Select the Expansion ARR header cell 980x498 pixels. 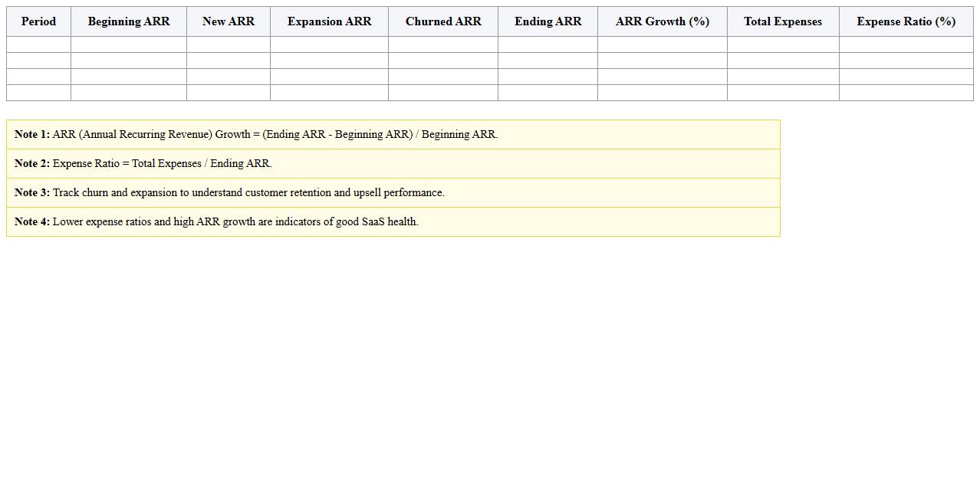coord(329,21)
